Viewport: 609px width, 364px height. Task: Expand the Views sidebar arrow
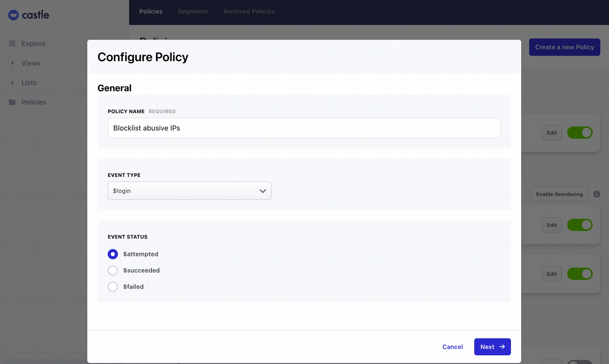[x=12, y=63]
